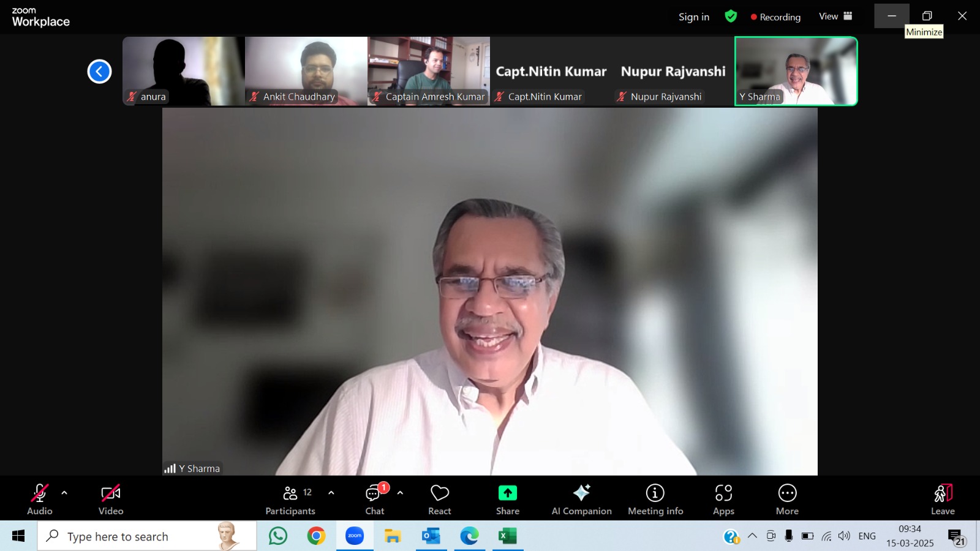Screen dimensions: 980x551
Task: Click the green encryption shield icon
Action: click(731, 17)
